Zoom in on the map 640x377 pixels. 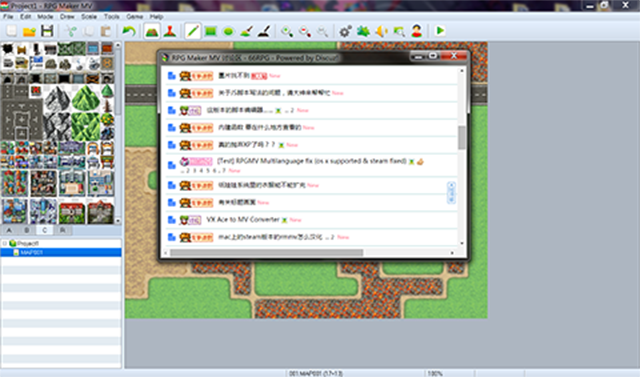pyautogui.click(x=287, y=31)
